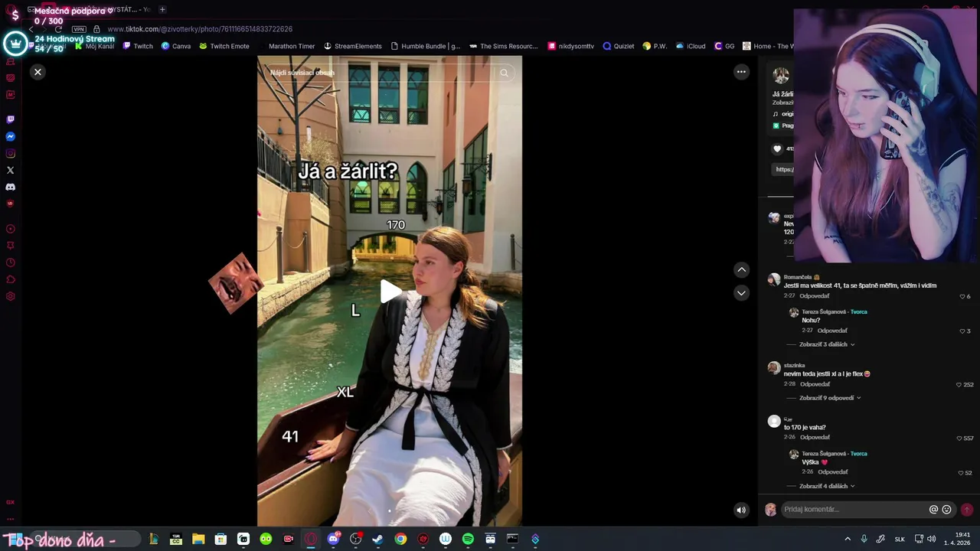Open Steam from the taskbar

pyautogui.click(x=377, y=539)
